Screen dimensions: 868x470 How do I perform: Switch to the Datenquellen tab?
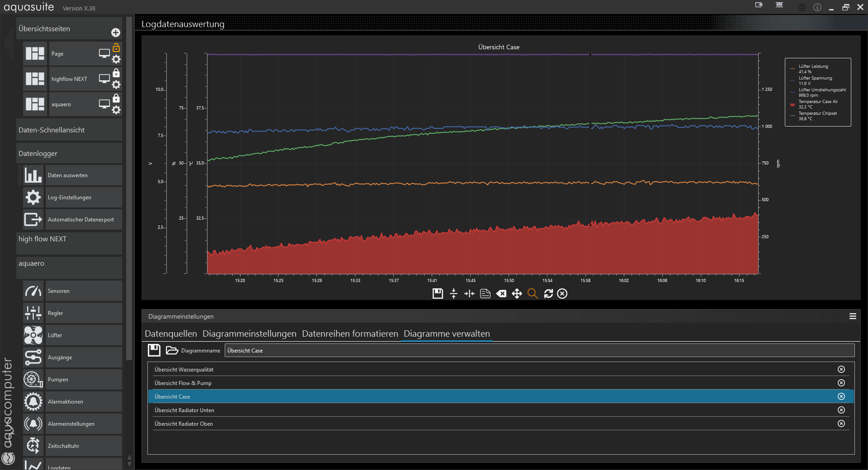(x=170, y=334)
